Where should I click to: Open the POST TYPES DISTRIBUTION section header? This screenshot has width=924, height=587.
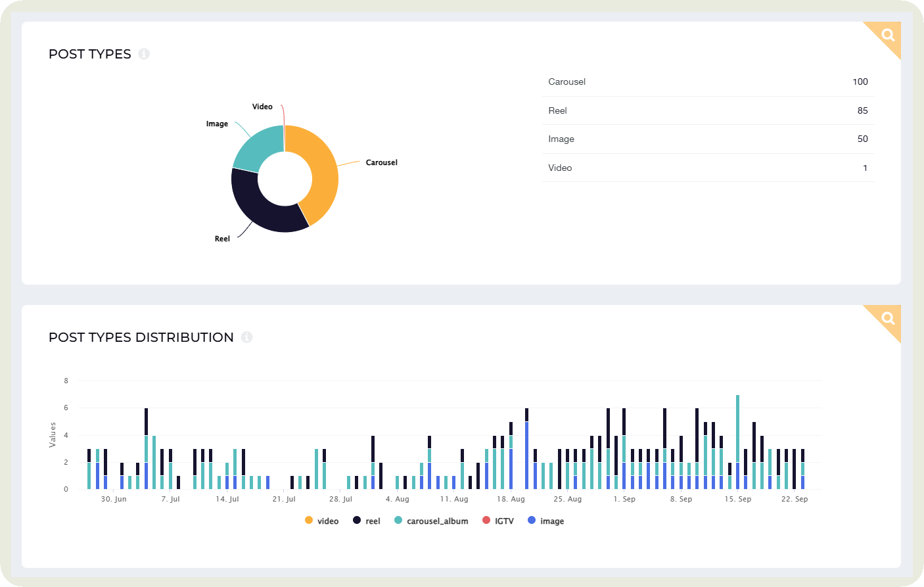pyautogui.click(x=141, y=337)
